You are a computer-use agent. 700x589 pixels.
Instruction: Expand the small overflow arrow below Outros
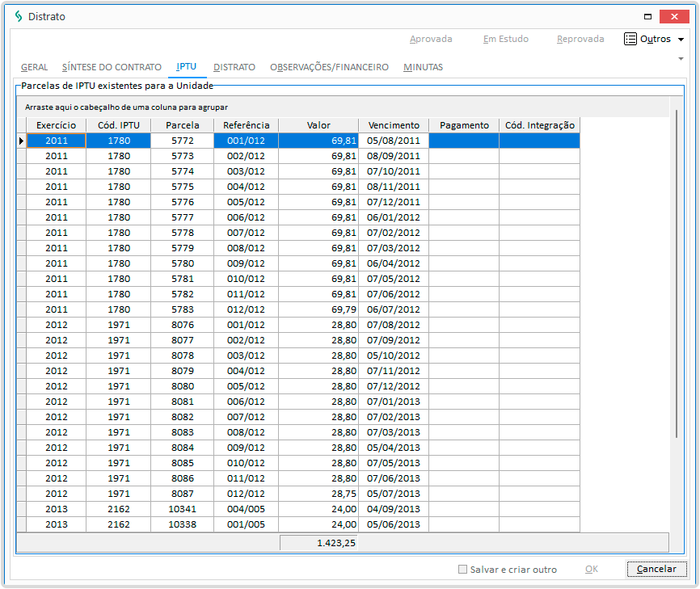[x=681, y=59]
